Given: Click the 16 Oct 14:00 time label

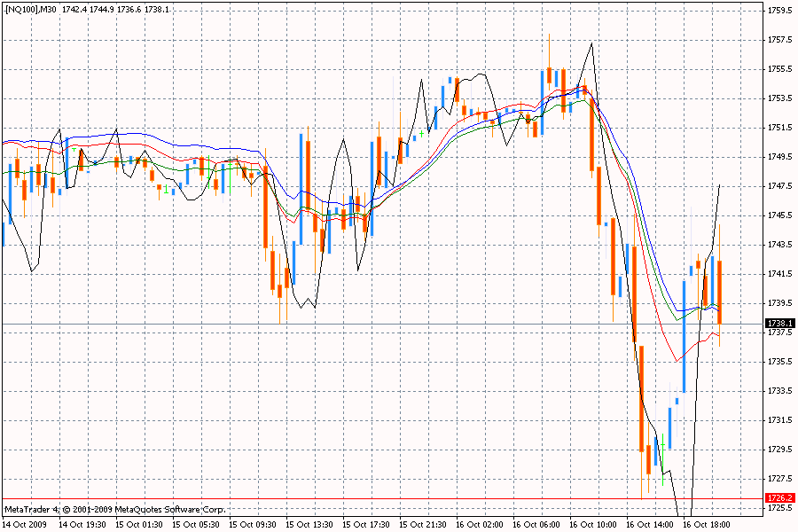Looking at the screenshot, I should 650,524.
